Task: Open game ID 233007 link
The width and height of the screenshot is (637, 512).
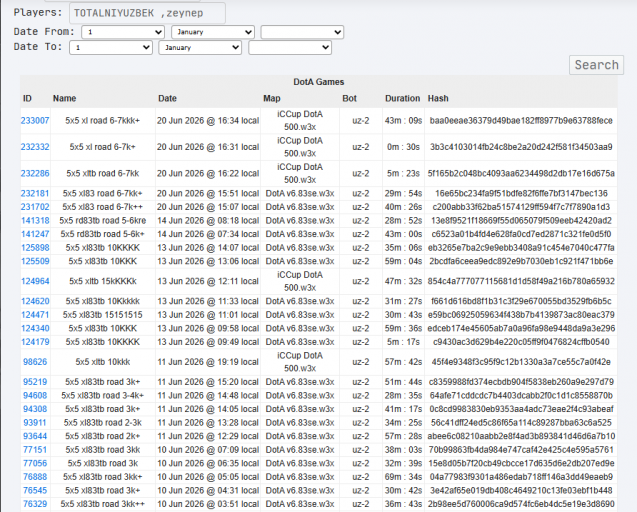Action: click(x=35, y=121)
